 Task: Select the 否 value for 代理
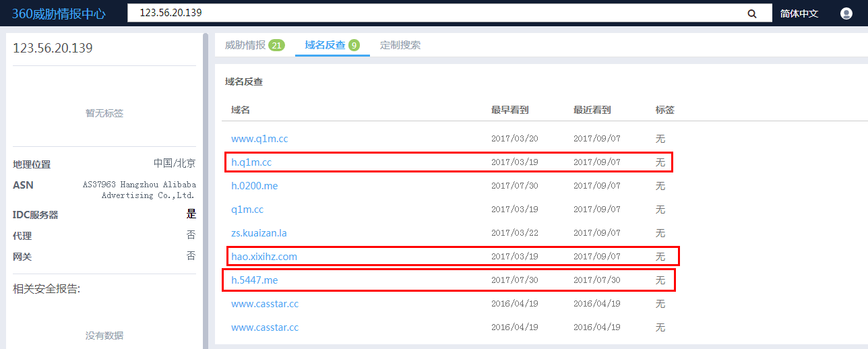coord(191,235)
